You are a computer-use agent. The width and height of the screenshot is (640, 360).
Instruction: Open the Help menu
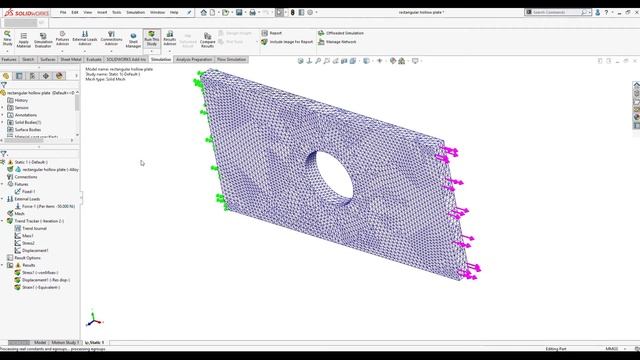[x=174, y=13]
